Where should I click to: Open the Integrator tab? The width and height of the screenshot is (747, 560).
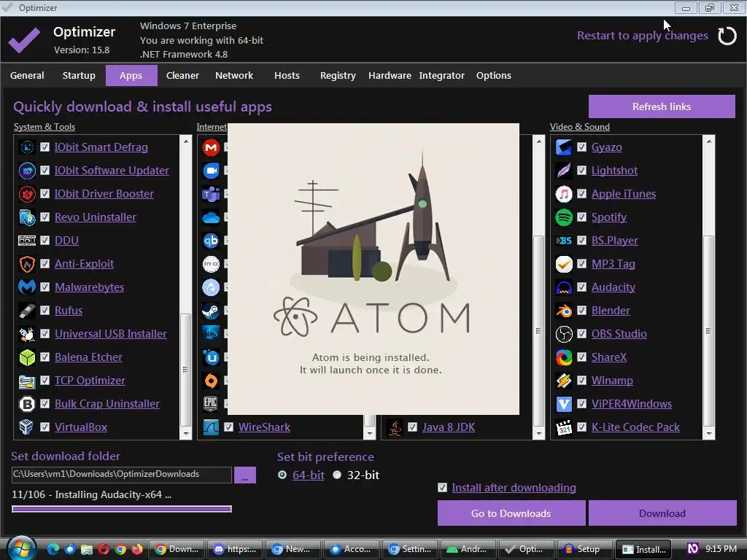click(441, 75)
